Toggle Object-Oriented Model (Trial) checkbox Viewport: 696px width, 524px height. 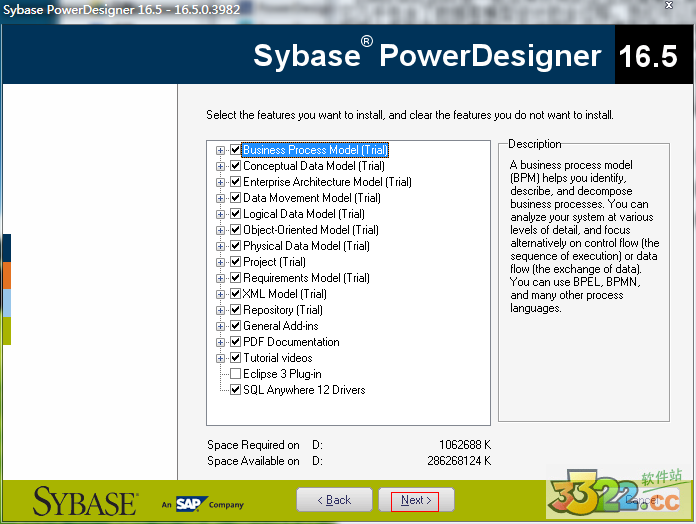coord(236,229)
